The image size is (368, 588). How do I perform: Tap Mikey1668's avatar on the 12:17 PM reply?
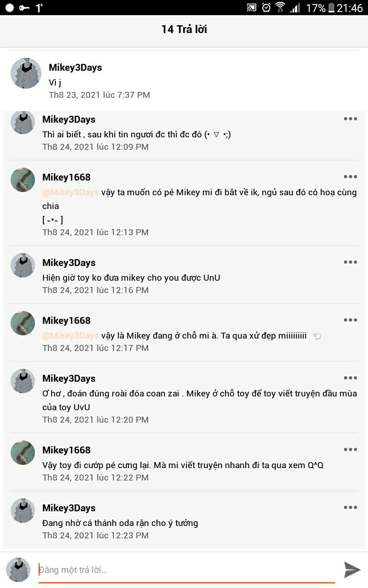[x=23, y=323]
